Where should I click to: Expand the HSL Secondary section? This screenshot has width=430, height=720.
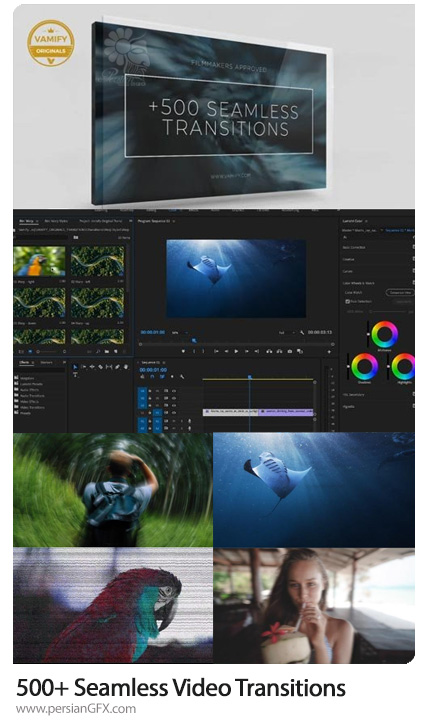(353, 394)
